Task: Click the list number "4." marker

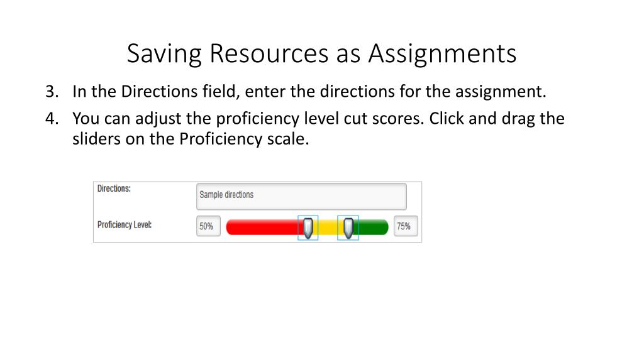Action: click(x=52, y=119)
